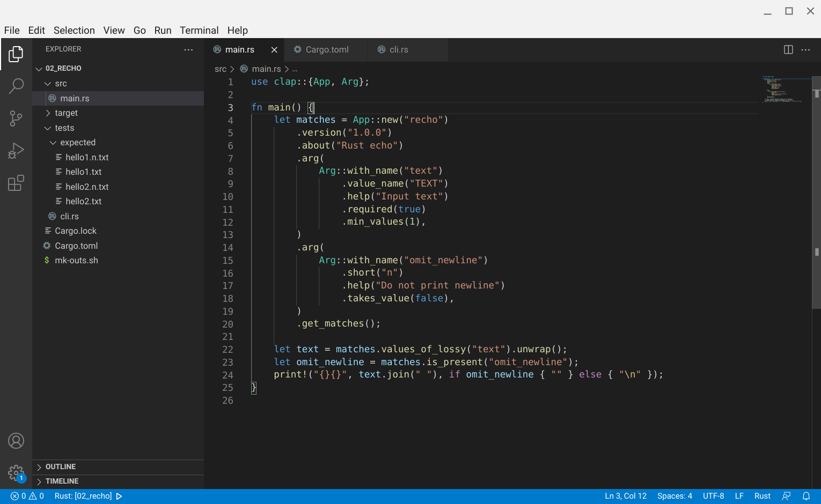The height and width of the screenshot is (504, 821).
Task: Open the Explorer view in activity bar
Action: coord(16,54)
